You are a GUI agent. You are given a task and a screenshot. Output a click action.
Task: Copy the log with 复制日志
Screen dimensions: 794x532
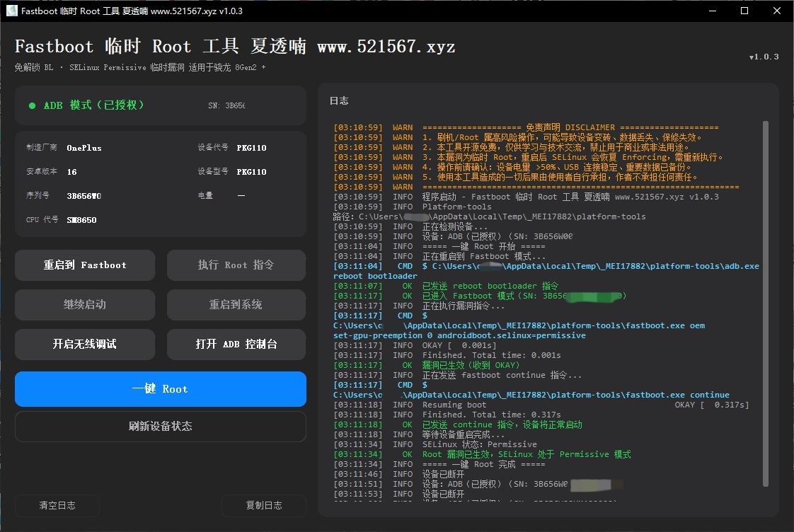[x=264, y=505]
